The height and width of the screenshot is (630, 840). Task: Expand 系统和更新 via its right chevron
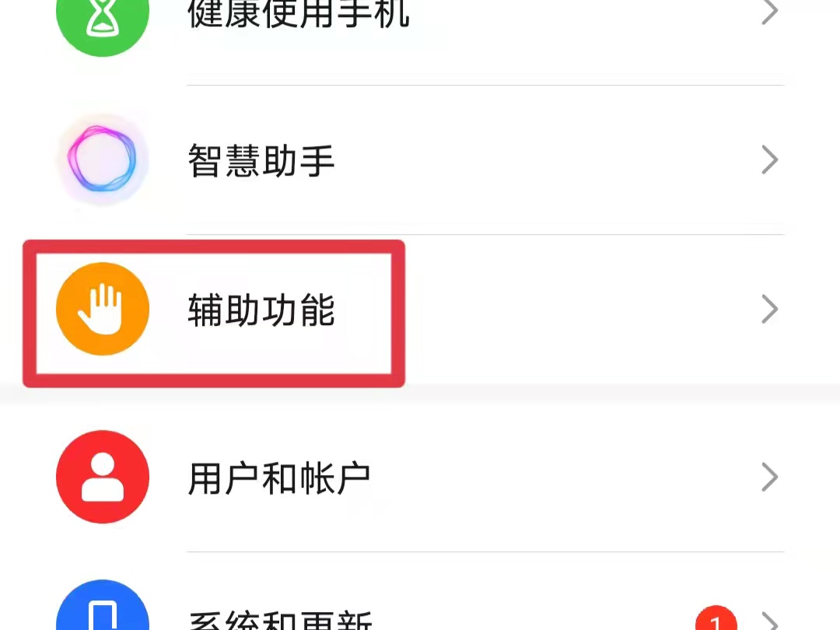pos(770,621)
